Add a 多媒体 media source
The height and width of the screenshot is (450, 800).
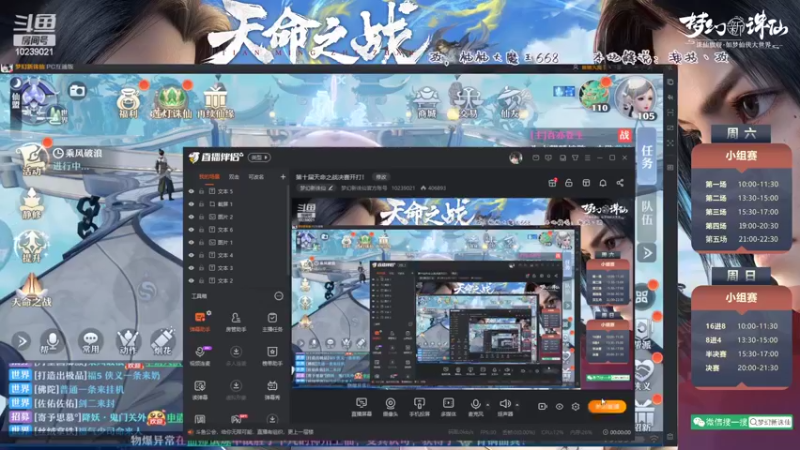pos(448,407)
